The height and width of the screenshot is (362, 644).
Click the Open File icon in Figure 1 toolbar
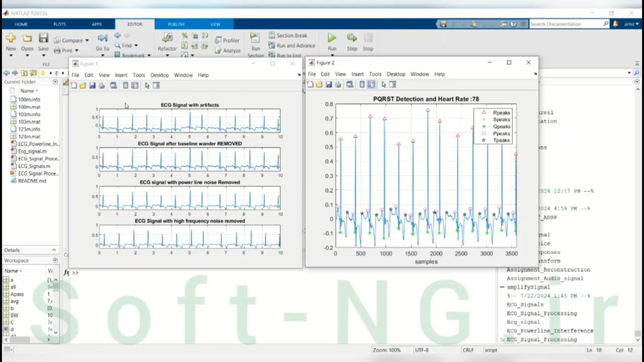point(83,85)
